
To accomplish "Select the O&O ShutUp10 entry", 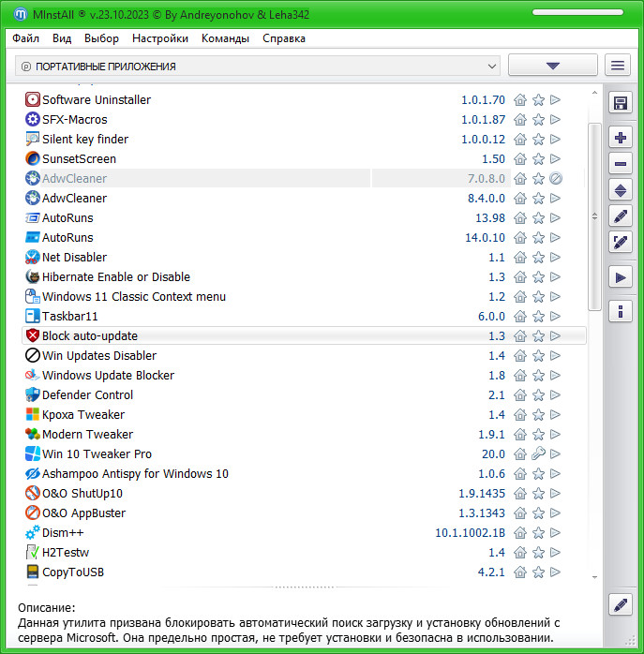I will point(82,494).
